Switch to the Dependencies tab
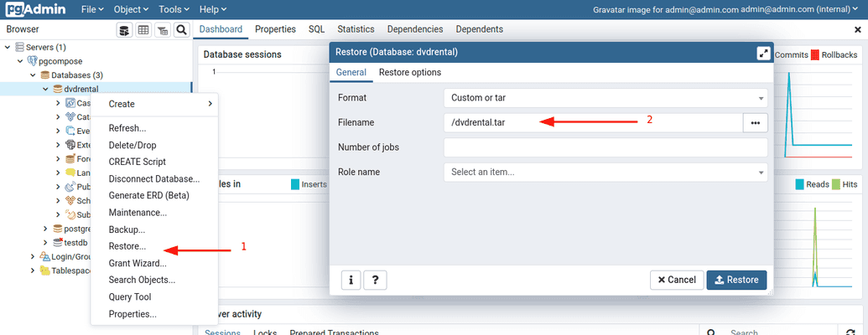Image resolution: width=868 pixels, height=335 pixels. point(415,29)
